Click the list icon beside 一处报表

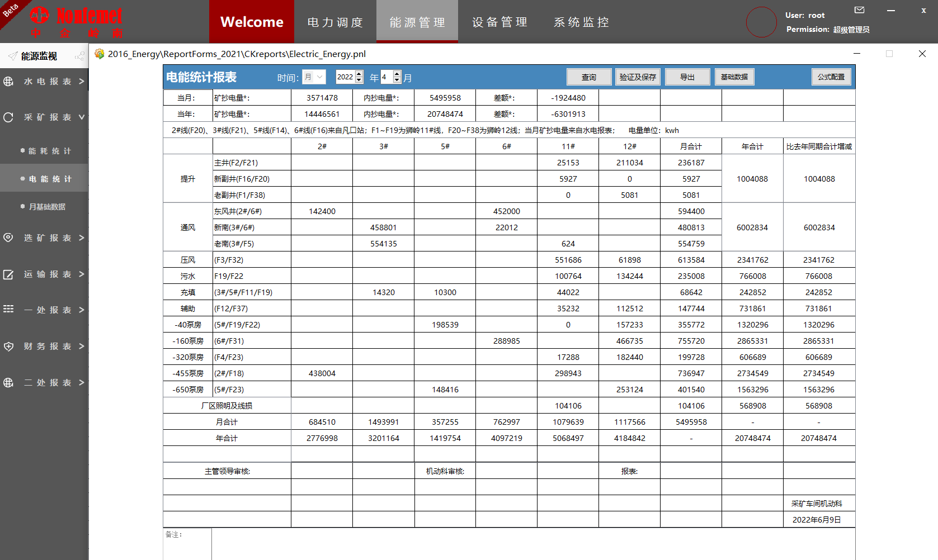click(x=8, y=309)
